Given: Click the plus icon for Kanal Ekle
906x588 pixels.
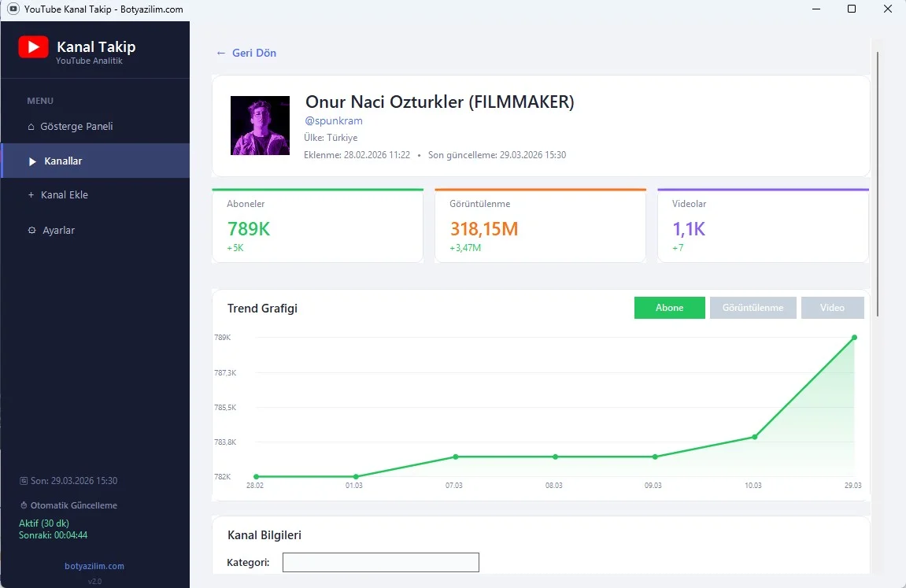Looking at the screenshot, I should pos(31,194).
